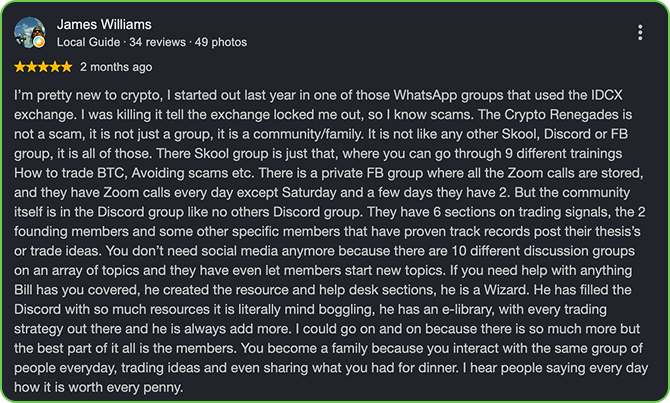Click the orange Local Guide badge icon

tap(39, 42)
